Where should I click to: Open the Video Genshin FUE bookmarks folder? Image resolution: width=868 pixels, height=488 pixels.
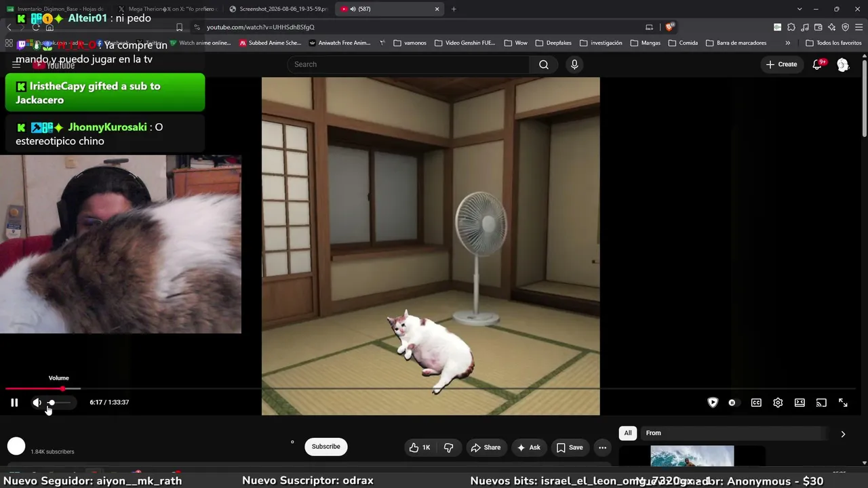(x=465, y=43)
